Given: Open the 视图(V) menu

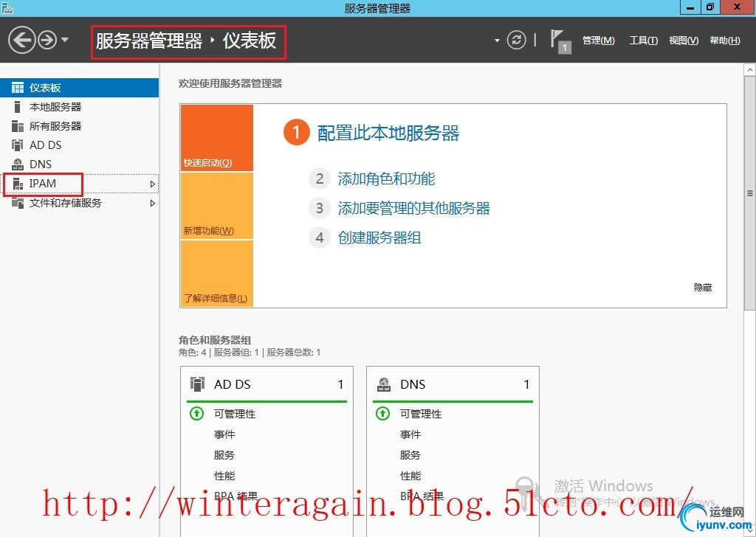Looking at the screenshot, I should click(x=684, y=41).
